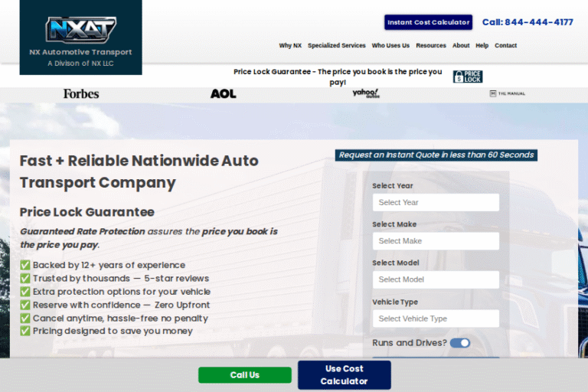Image resolution: width=588 pixels, height=392 pixels.
Task: Click the Call: 844-444-4177 phone link
Action: pyautogui.click(x=527, y=22)
